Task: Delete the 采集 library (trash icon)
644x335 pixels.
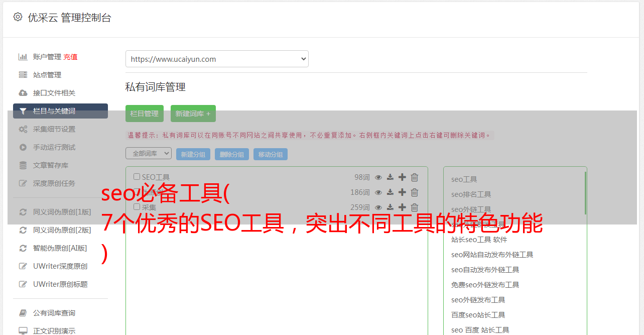Action: pyautogui.click(x=415, y=207)
